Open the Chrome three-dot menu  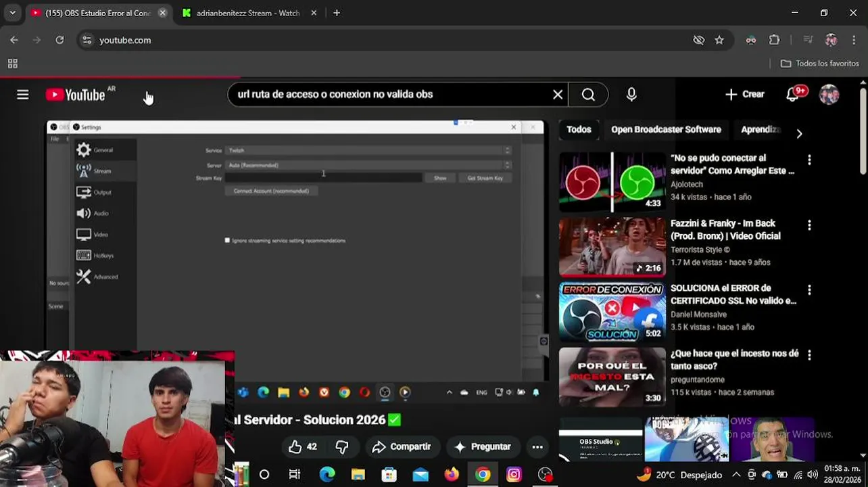click(x=854, y=40)
